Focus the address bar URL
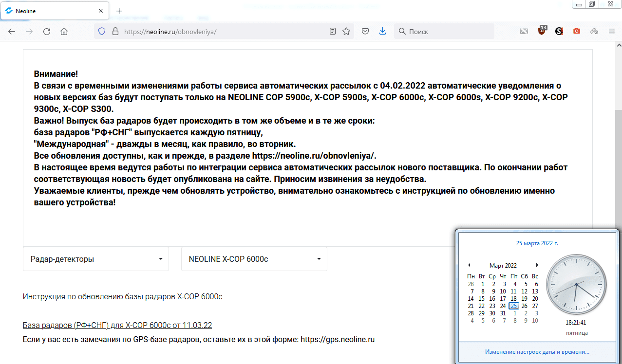Screen dimensions: 622x364 pos(224,31)
